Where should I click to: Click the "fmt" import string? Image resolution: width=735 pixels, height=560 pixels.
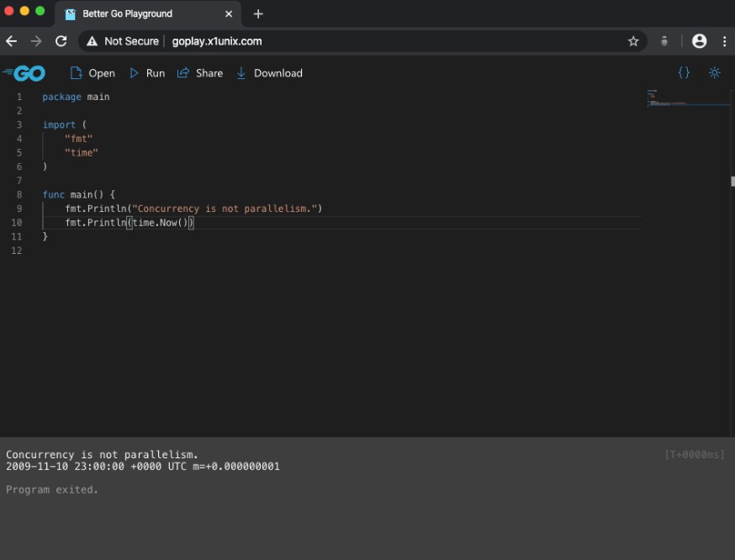pyautogui.click(x=79, y=139)
